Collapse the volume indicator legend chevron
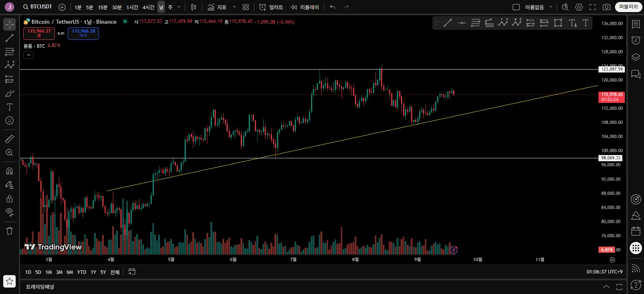The width and height of the screenshot is (644, 294). [x=29, y=55]
